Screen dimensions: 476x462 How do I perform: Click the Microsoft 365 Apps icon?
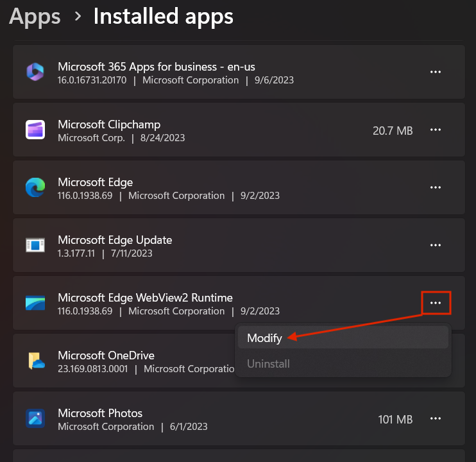click(35, 72)
